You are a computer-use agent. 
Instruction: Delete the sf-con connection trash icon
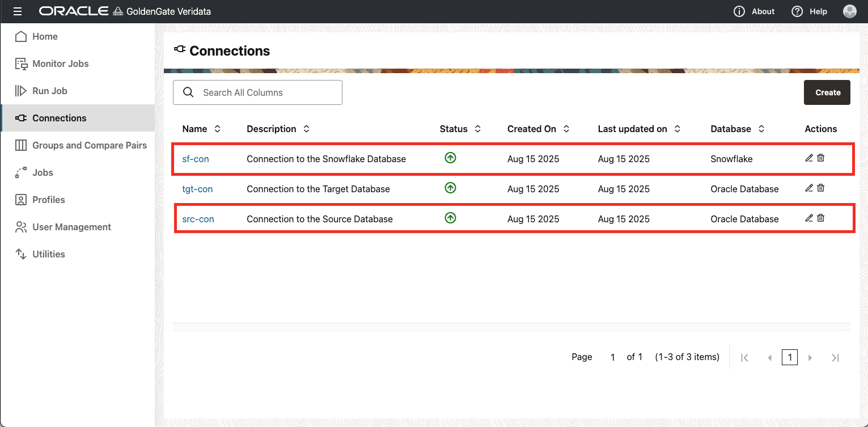820,158
